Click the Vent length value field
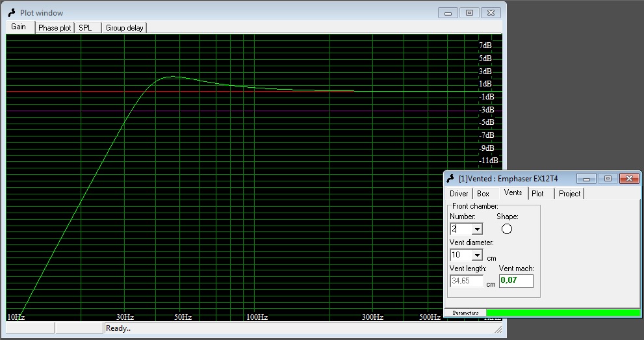Image resolution: width=644 pixels, height=340 pixels. pyautogui.click(x=467, y=281)
